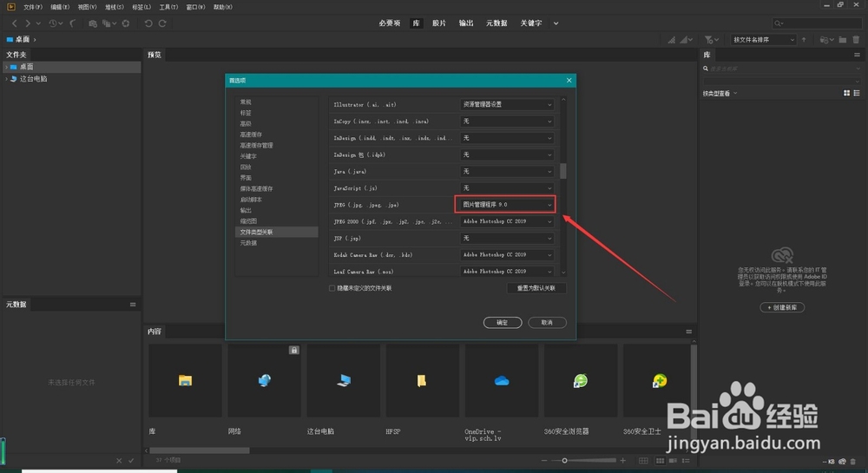Open the JPEG (.jpg) association dropdown
The height and width of the screenshot is (473, 868).
[505, 205]
